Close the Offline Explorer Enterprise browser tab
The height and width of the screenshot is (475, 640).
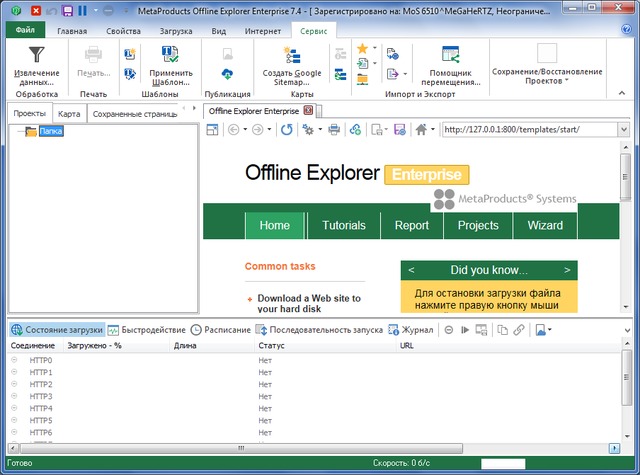tap(308, 111)
